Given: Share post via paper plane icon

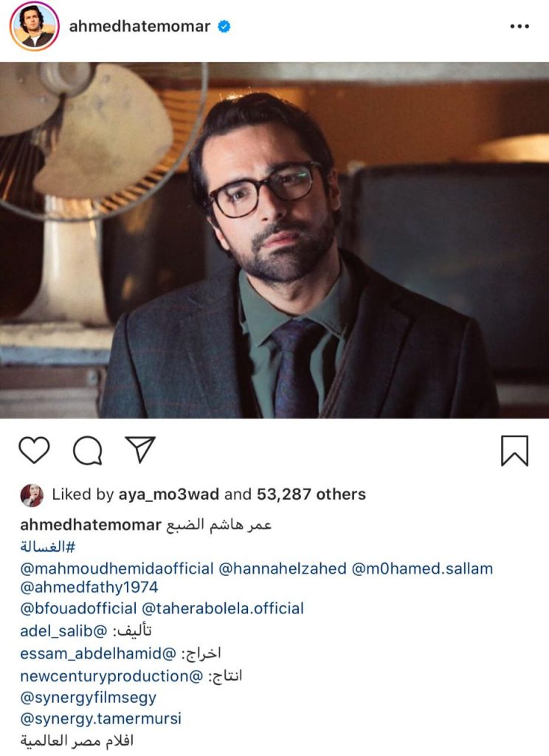Looking at the screenshot, I should coord(139,450).
